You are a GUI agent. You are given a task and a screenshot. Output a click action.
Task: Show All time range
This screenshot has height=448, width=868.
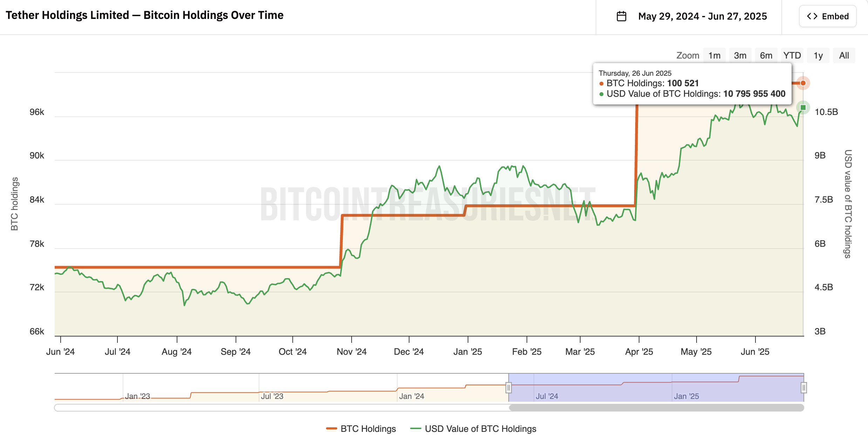click(x=844, y=55)
